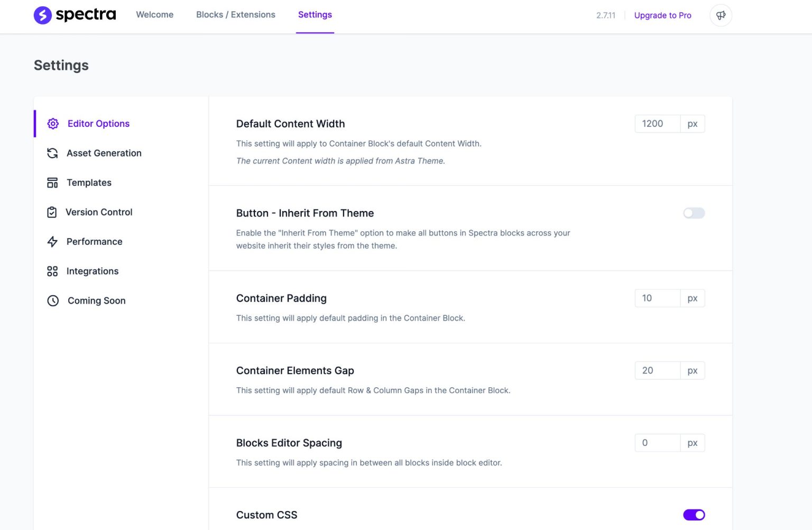Viewport: 812px width, 530px height.
Task: Enable Button Inherit From Theme toggle
Action: (x=694, y=213)
